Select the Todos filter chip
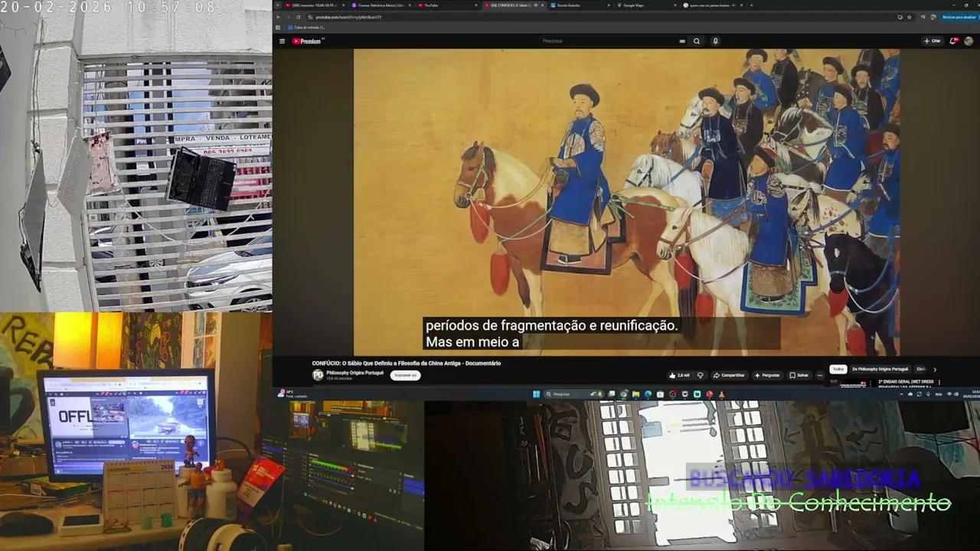The image size is (980, 551). pyautogui.click(x=838, y=369)
